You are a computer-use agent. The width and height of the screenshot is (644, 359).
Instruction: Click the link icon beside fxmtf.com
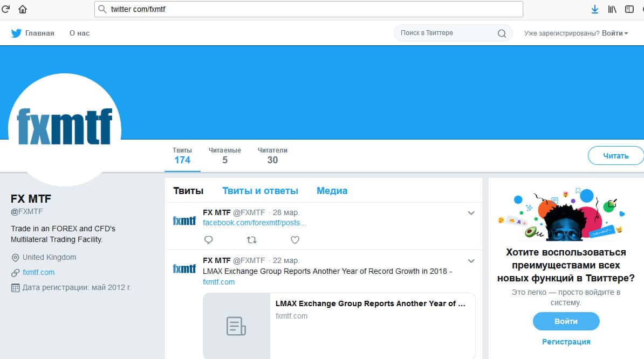click(x=15, y=273)
